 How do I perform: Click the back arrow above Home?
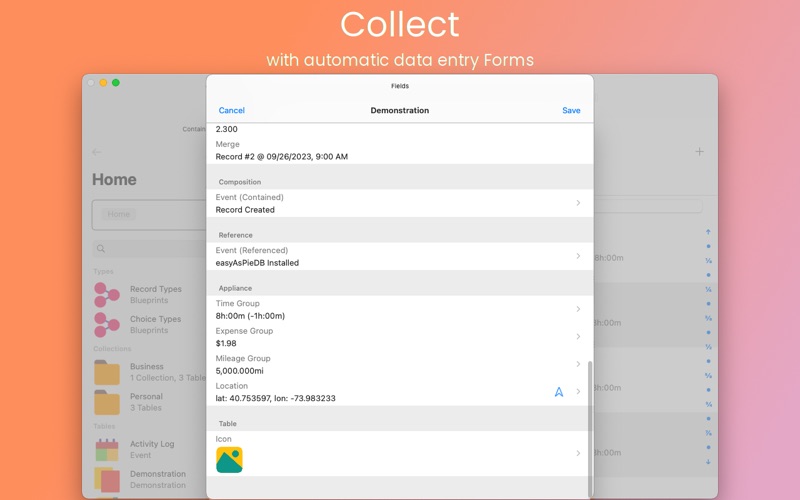(97, 152)
